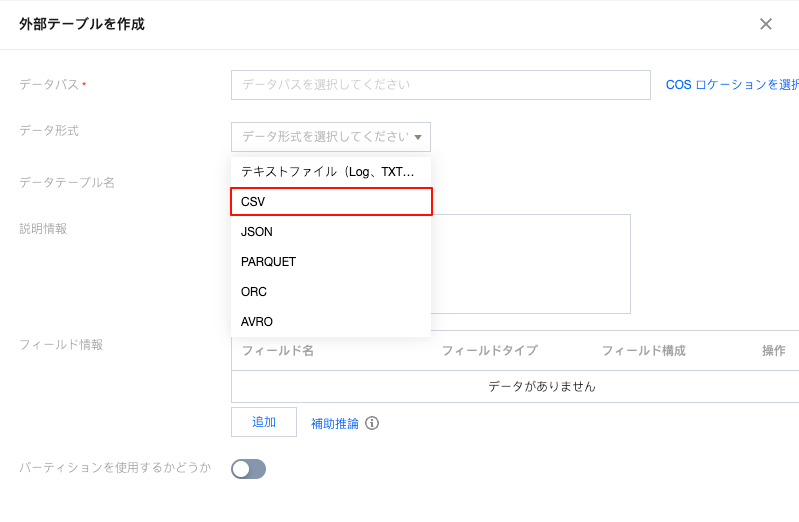The height and width of the screenshot is (522, 799).
Task: Click the info icon beside 補助推論
Action: [372, 423]
